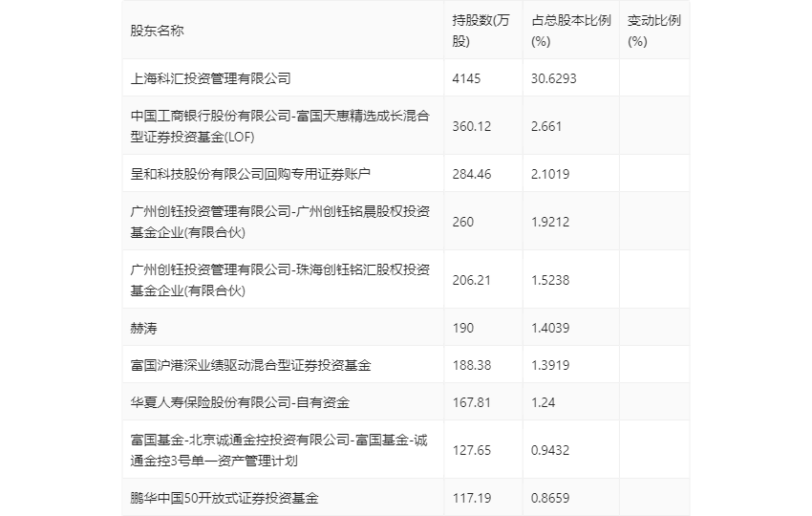
Task: Click the 4145 shares value
Action: (466, 78)
